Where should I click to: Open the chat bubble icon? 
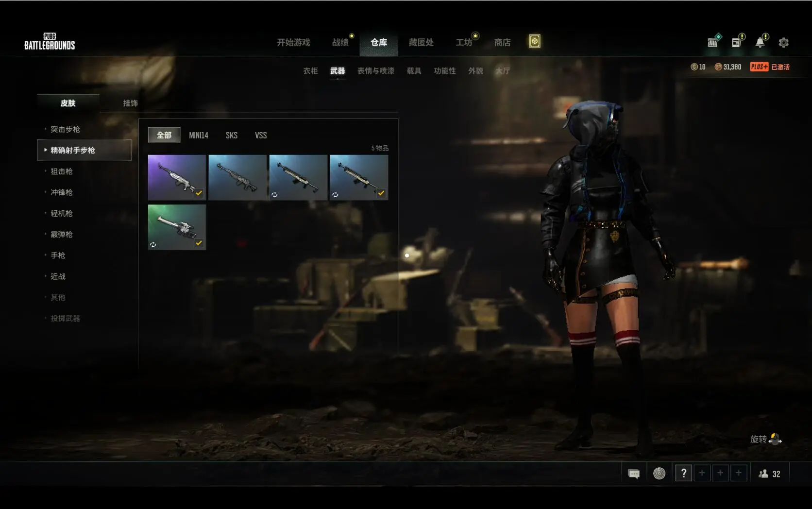[634, 474]
